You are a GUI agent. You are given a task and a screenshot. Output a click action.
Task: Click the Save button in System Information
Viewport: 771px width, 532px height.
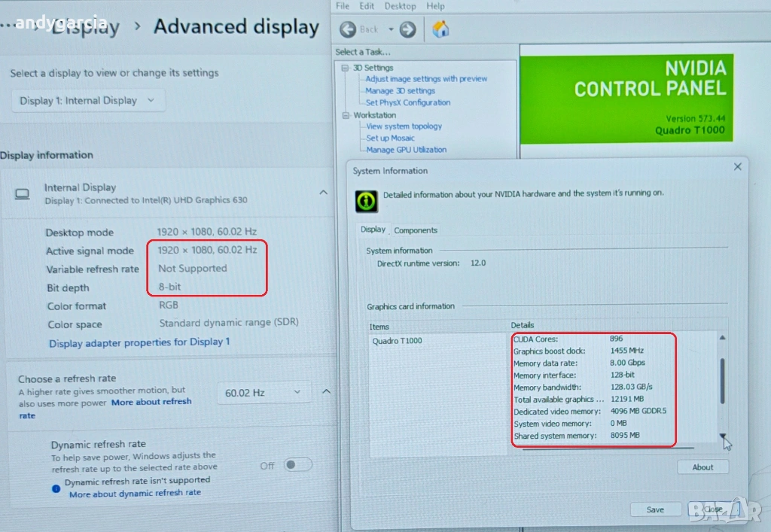pyautogui.click(x=655, y=509)
